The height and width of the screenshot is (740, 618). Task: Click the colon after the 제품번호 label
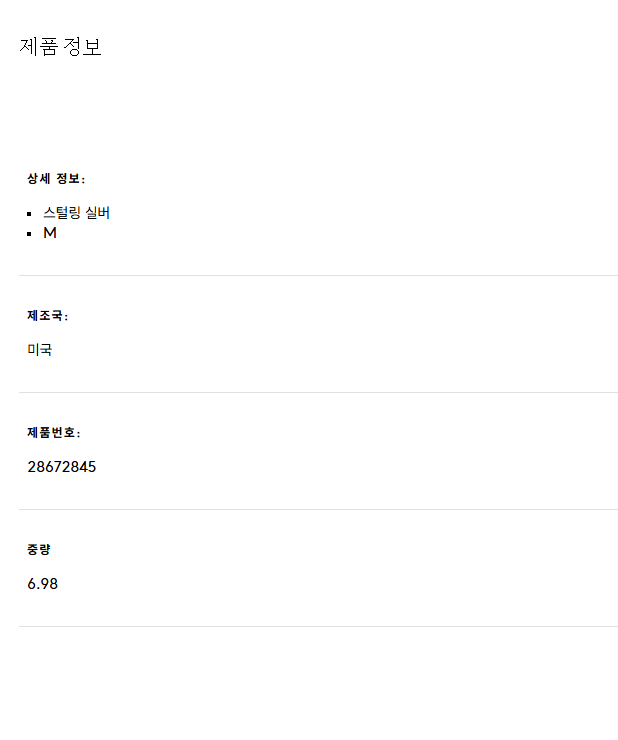[x=79, y=434]
